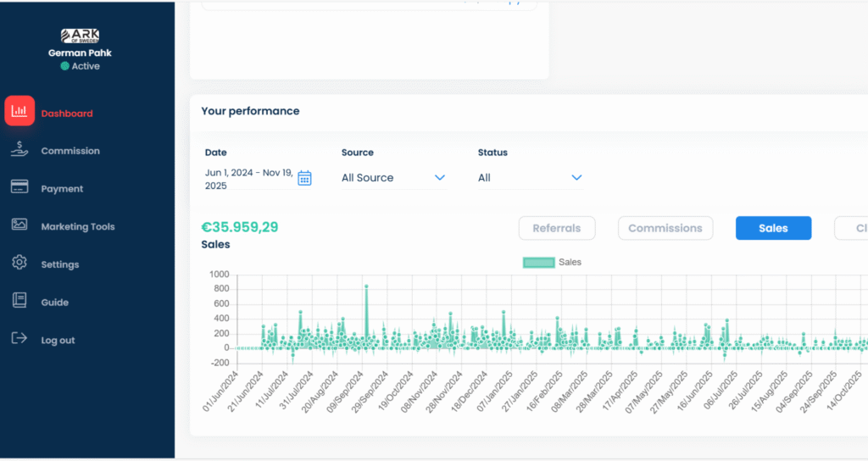Click the Guide book icon
868x461 pixels.
click(x=19, y=301)
